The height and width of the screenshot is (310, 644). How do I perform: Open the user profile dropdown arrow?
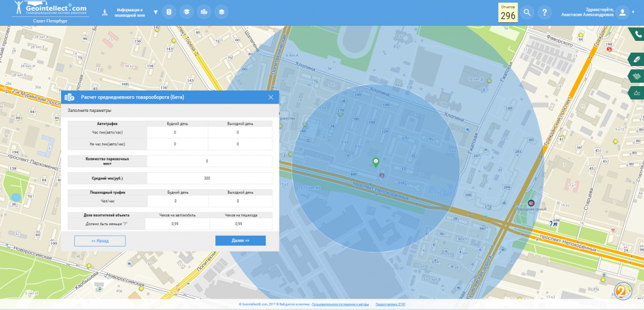[634, 12]
